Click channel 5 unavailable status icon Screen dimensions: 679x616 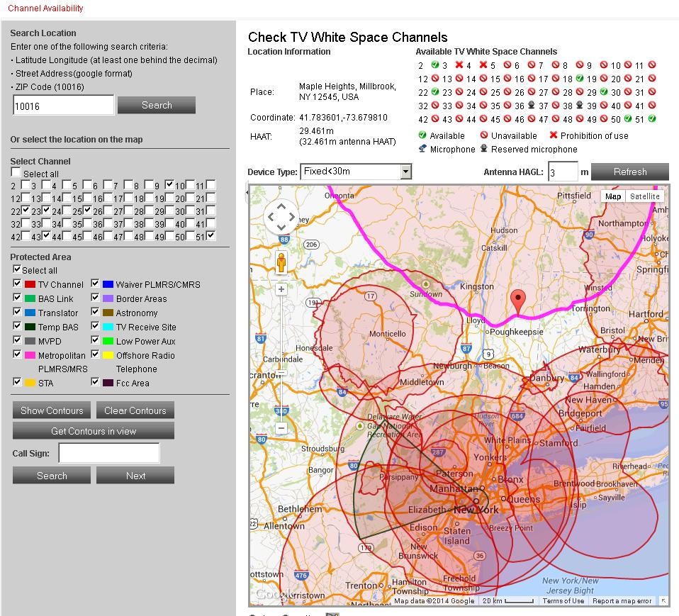coord(507,65)
